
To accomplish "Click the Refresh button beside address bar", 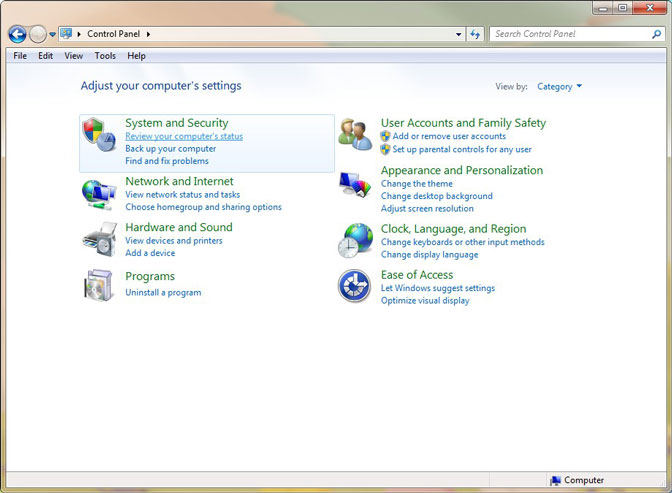I will (x=475, y=34).
